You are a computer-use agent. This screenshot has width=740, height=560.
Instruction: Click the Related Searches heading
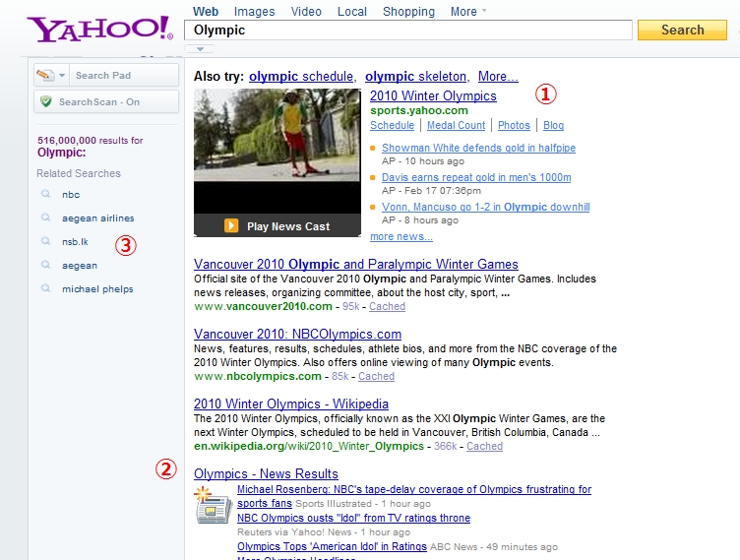pyautogui.click(x=79, y=173)
